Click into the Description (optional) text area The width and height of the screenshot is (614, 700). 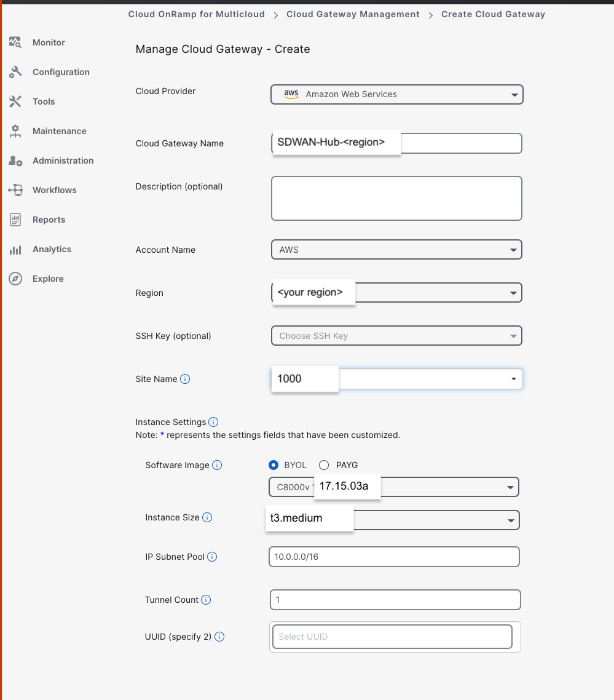[396, 198]
